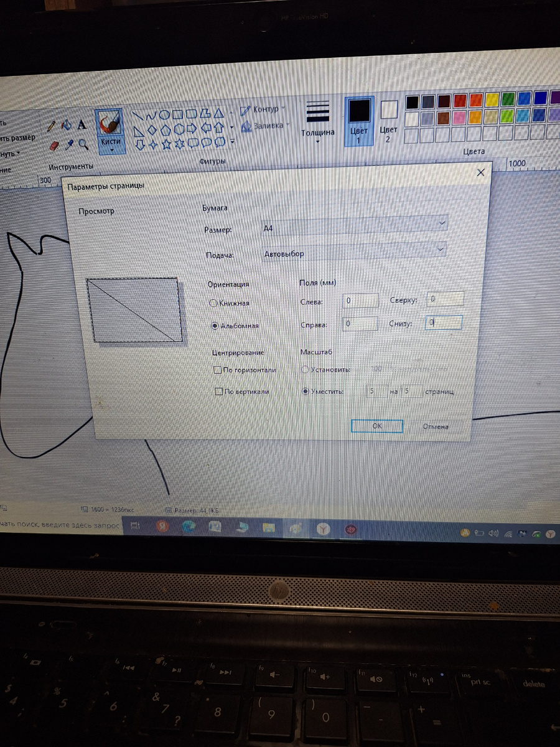Select the Fill bucket tool
This screenshot has width=560, height=747.
click(67, 125)
